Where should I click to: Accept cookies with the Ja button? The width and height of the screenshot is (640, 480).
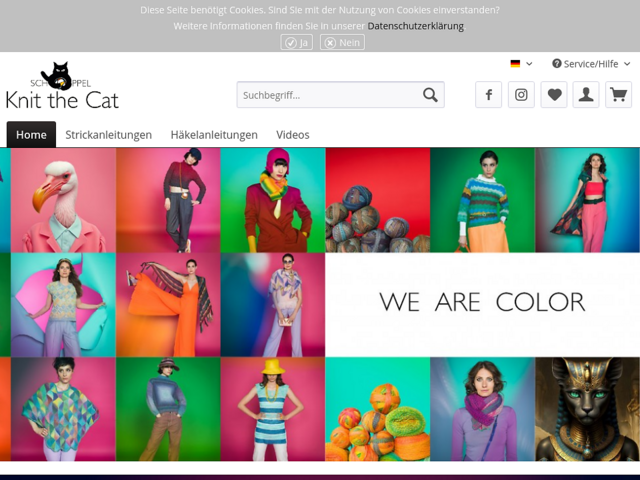coord(297,42)
